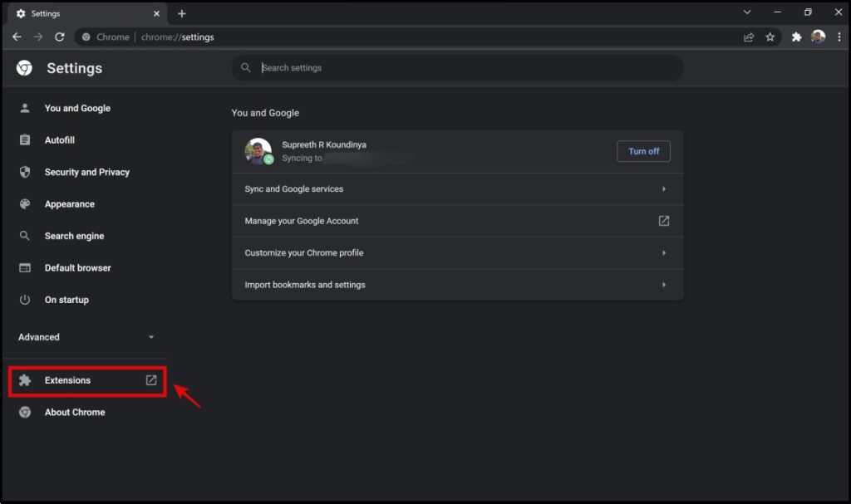Open a new tab with the plus button

182,13
